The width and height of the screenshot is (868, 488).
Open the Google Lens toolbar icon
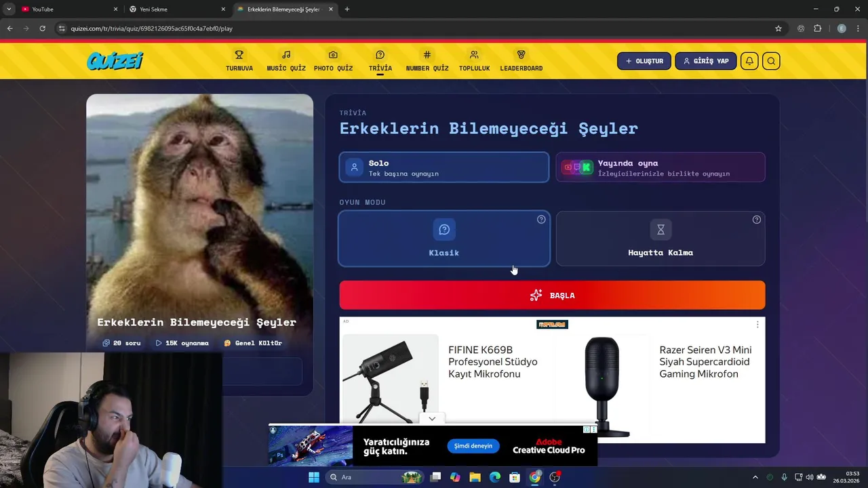[801, 28]
